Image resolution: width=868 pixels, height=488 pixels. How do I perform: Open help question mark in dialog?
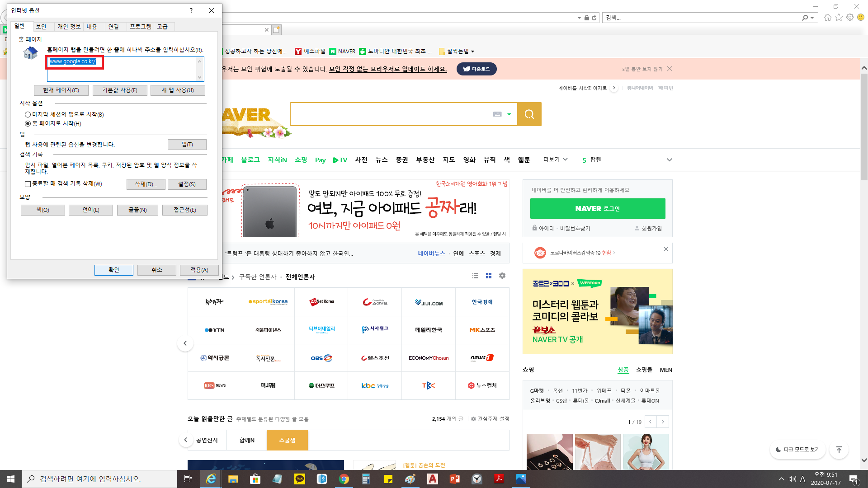point(191,10)
